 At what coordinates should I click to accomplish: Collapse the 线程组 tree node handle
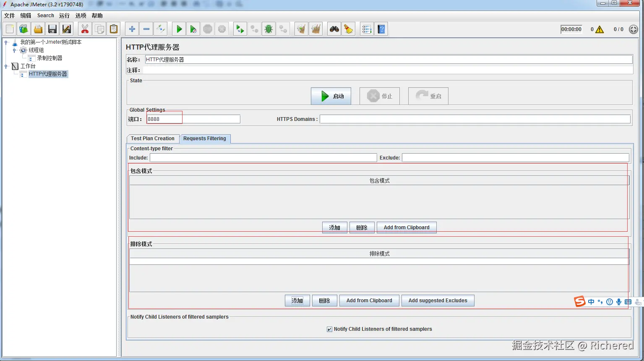point(14,50)
